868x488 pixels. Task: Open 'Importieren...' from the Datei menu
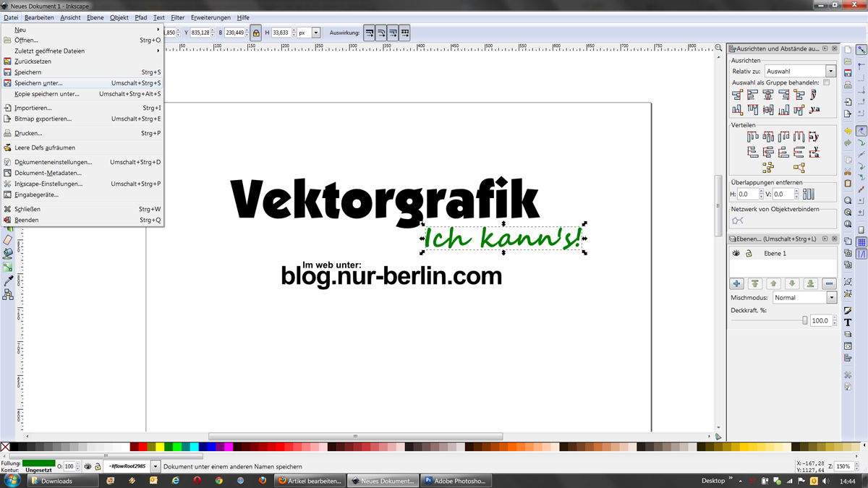[82, 108]
